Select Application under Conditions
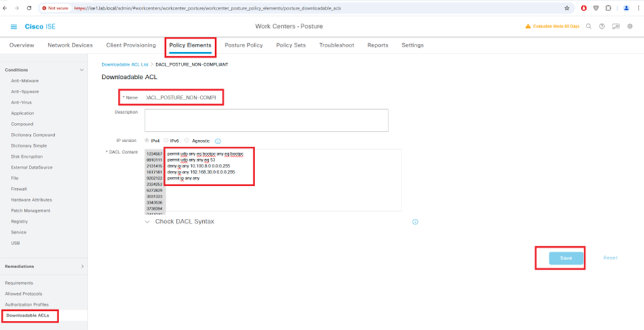 (23, 113)
